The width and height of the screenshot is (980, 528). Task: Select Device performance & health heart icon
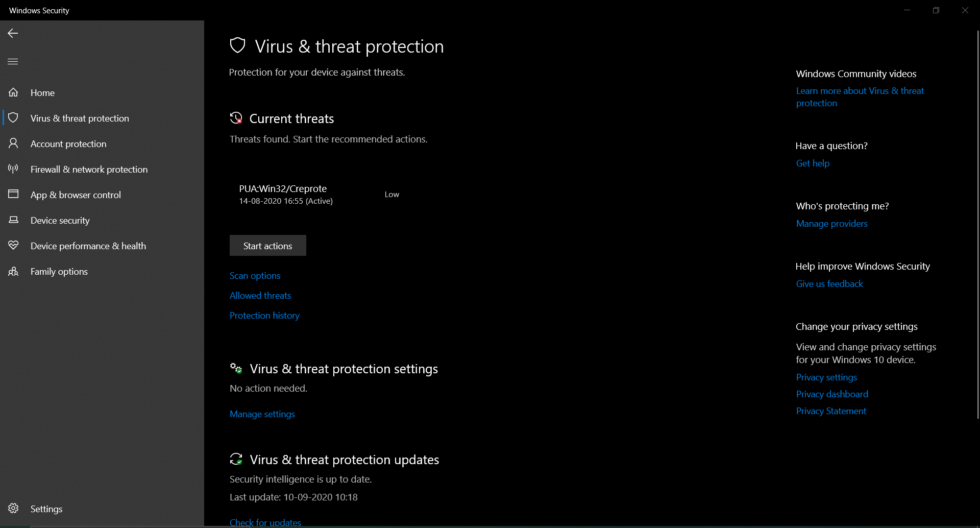point(13,246)
